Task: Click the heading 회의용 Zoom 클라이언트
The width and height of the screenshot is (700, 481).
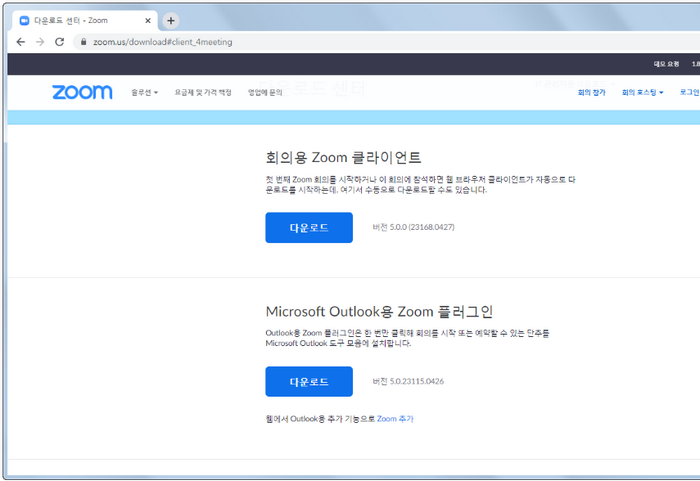Action: [x=343, y=158]
